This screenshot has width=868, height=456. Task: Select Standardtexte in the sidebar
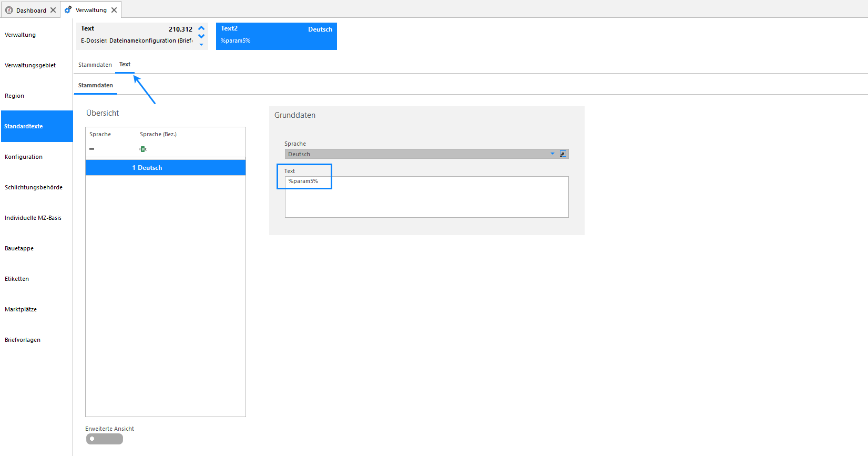[37, 126]
